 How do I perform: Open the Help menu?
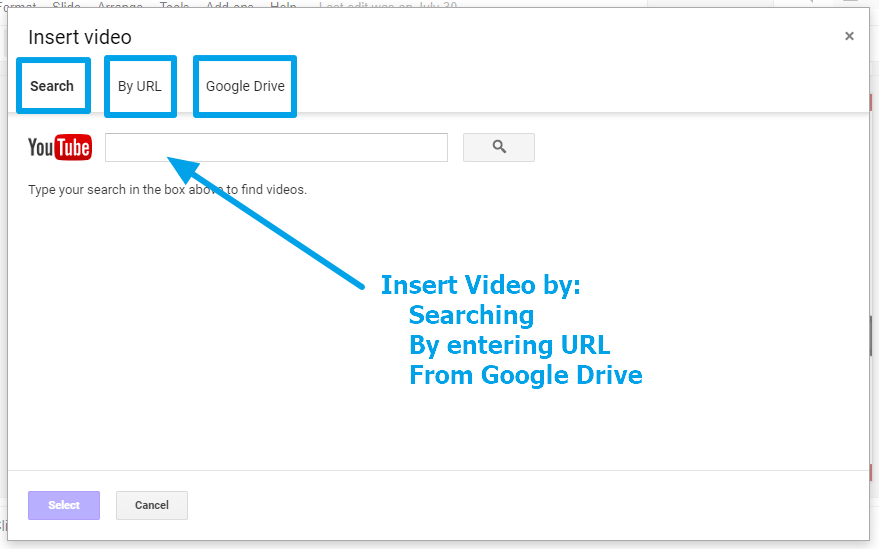pos(283,5)
